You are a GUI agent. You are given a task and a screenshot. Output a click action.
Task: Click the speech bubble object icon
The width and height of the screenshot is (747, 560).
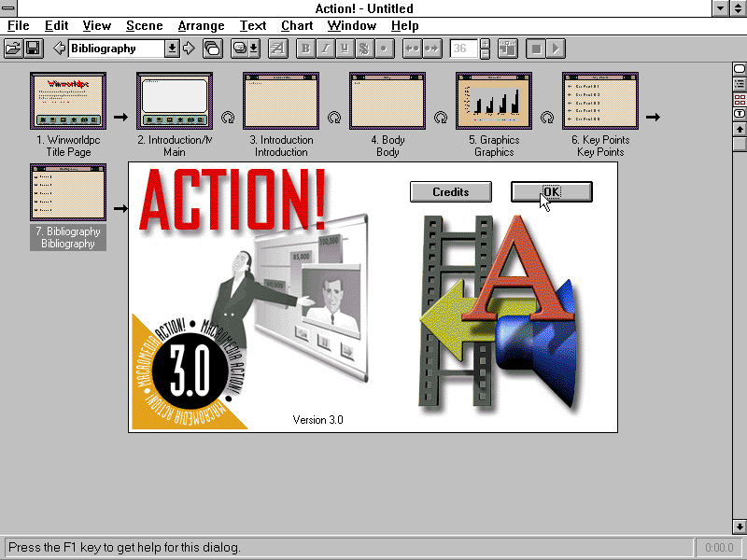240,49
